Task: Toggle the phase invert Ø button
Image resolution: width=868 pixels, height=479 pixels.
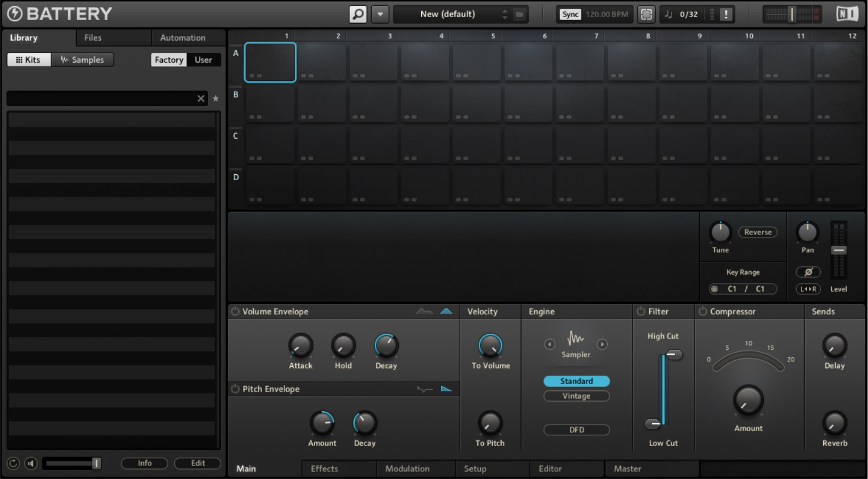Action: [808, 272]
